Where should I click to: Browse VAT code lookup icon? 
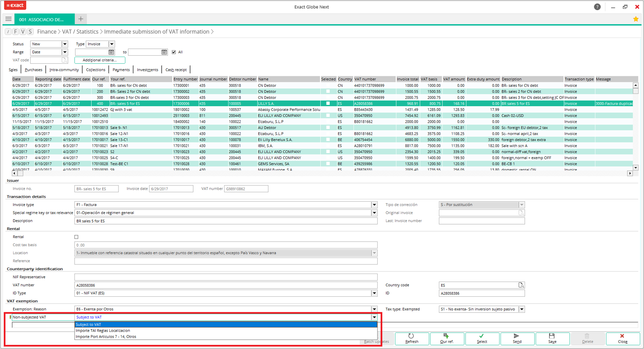65,60
